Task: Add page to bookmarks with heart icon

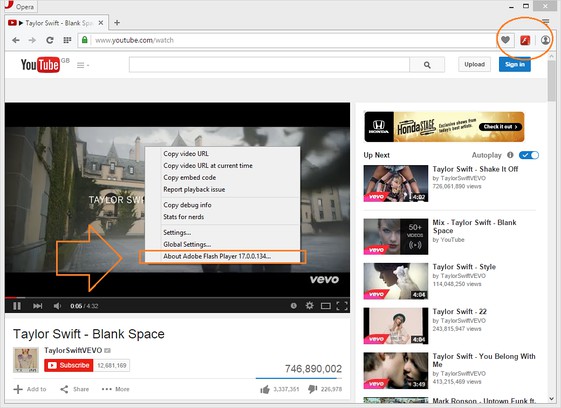Action: point(505,40)
